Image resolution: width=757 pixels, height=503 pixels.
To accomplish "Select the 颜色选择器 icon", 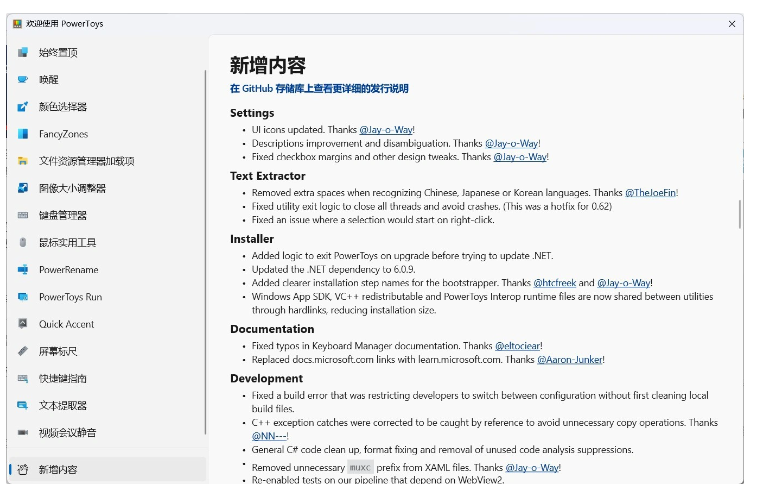I will (23, 107).
